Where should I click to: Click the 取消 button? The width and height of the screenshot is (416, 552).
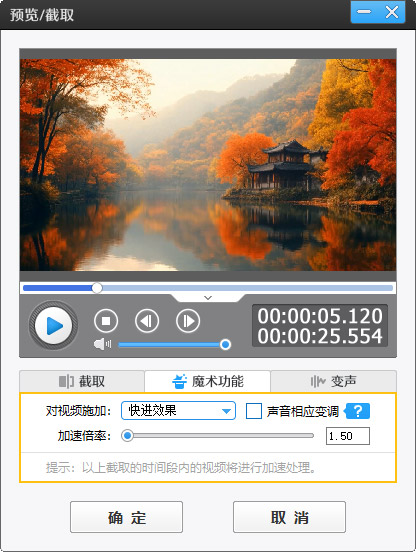[289, 517]
